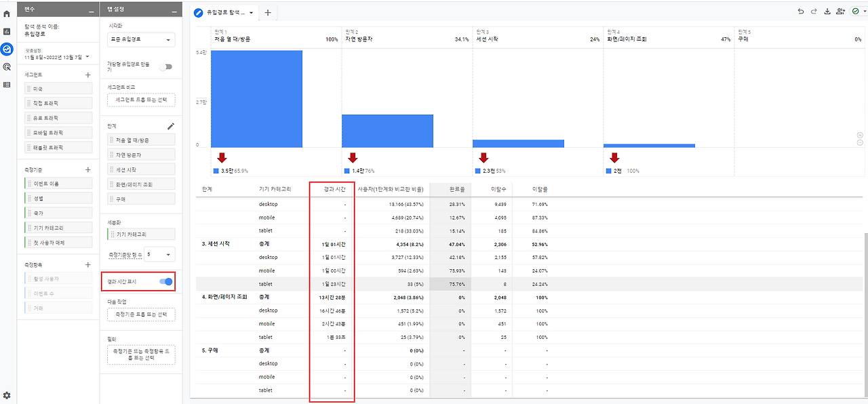Click the 이탈률 column header
This screenshot has height=404, width=868.
point(540,189)
